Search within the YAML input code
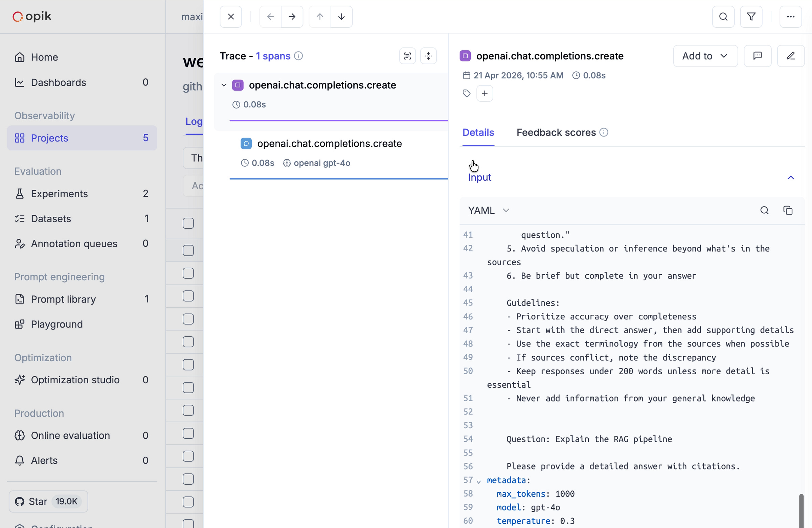 click(764, 210)
